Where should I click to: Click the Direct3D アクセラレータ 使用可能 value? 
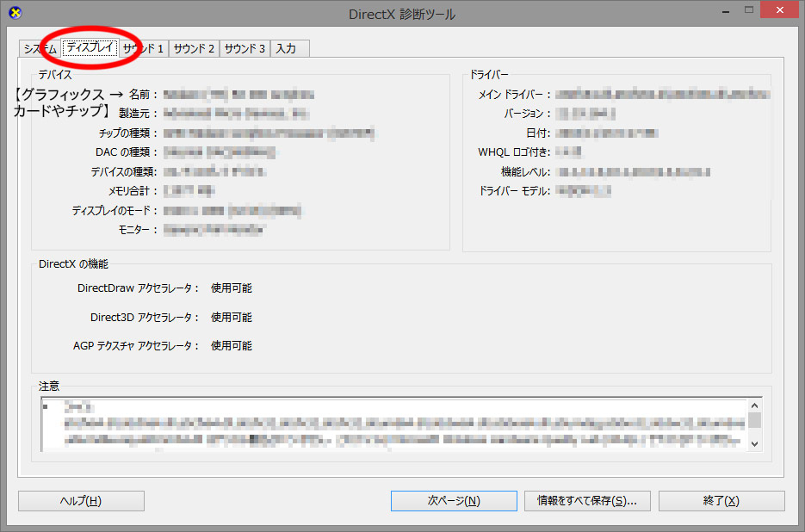click(x=231, y=318)
